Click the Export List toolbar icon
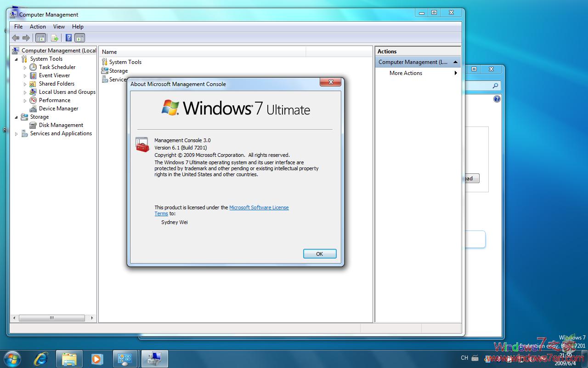588x368 pixels. pyautogui.click(x=54, y=38)
